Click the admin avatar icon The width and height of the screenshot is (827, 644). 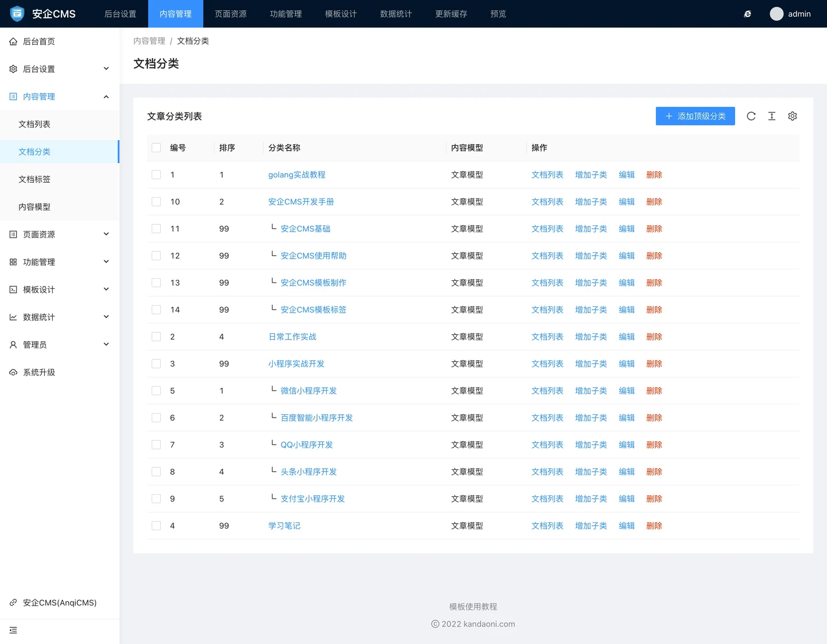(x=776, y=14)
